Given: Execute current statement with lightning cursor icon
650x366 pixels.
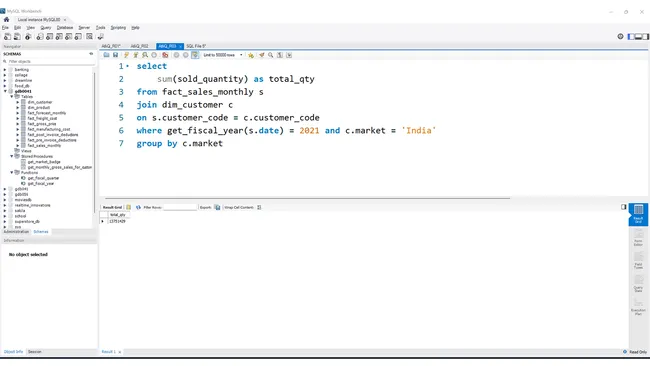Looking at the screenshot, I should [136, 55].
